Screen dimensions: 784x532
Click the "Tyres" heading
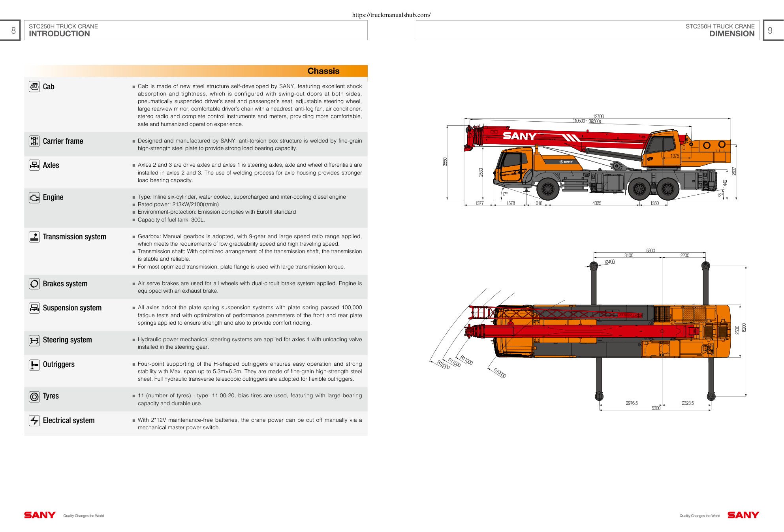(x=51, y=396)
